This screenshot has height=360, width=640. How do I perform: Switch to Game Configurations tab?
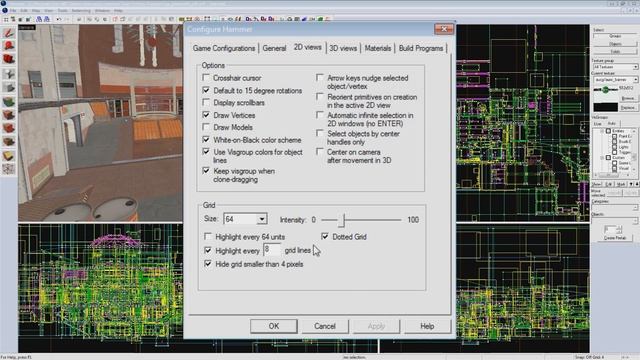tap(224, 48)
